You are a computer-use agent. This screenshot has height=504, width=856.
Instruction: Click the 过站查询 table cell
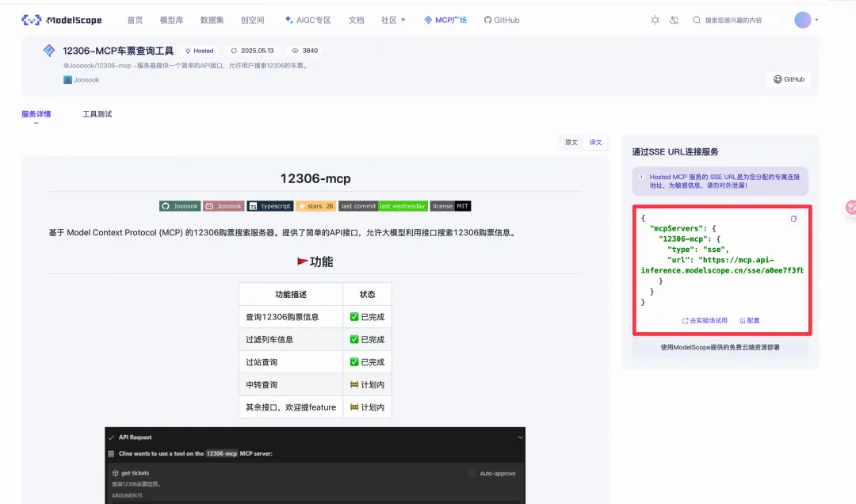point(290,362)
